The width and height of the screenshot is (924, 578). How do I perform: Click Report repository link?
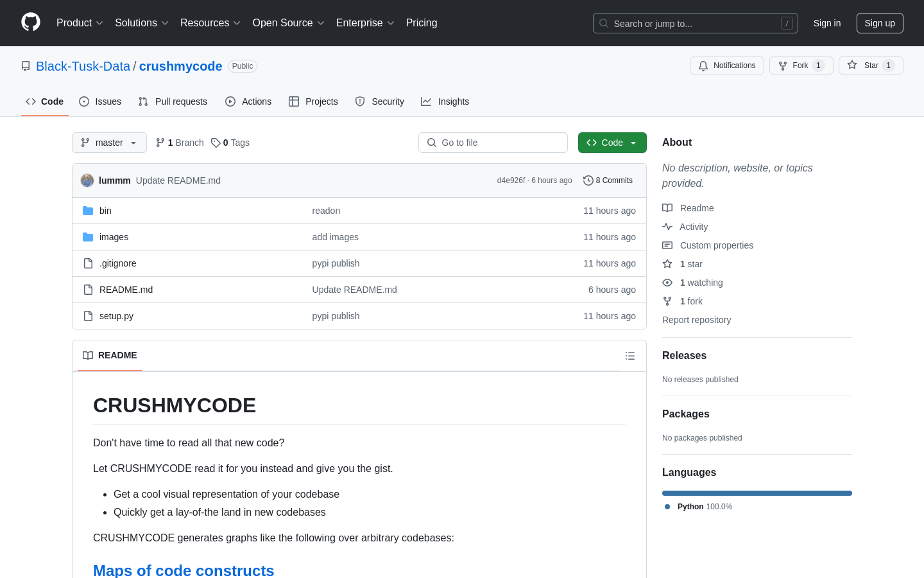pyautogui.click(x=696, y=320)
